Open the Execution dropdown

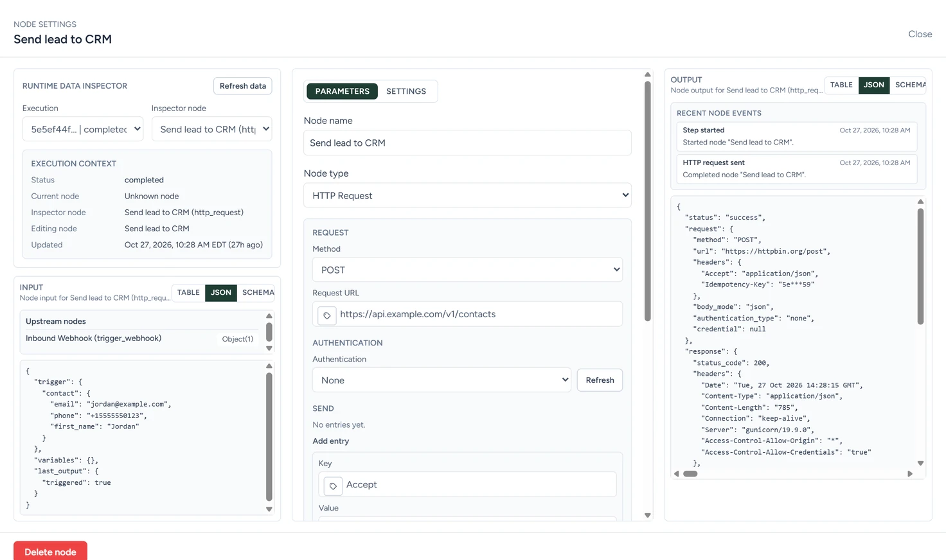[x=83, y=129]
